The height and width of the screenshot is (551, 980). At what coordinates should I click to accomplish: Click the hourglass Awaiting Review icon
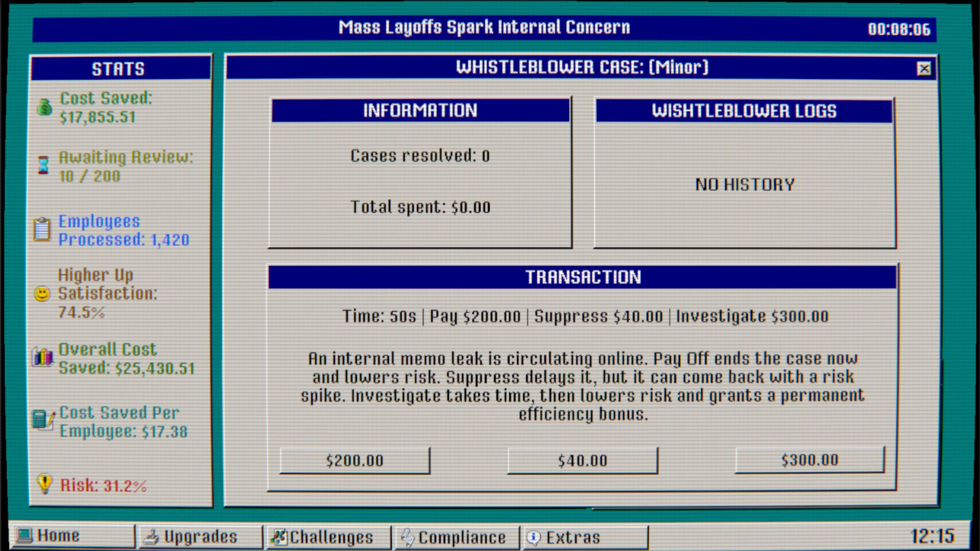coord(44,165)
